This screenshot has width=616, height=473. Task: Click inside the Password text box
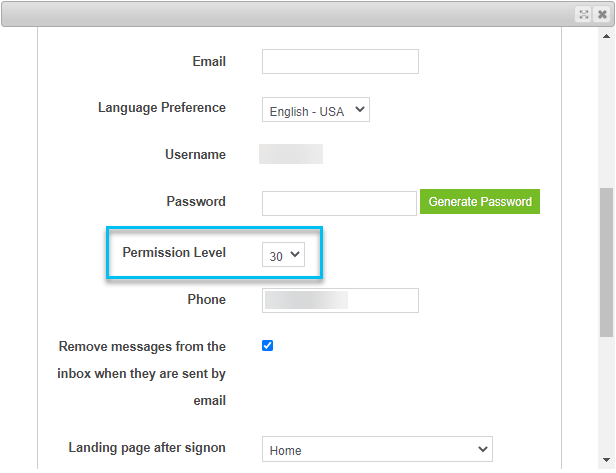click(339, 204)
